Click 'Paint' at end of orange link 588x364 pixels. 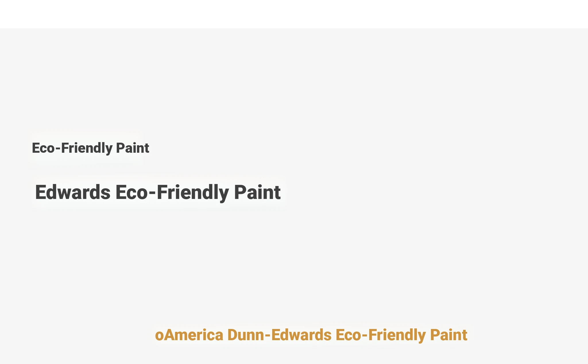448,335
